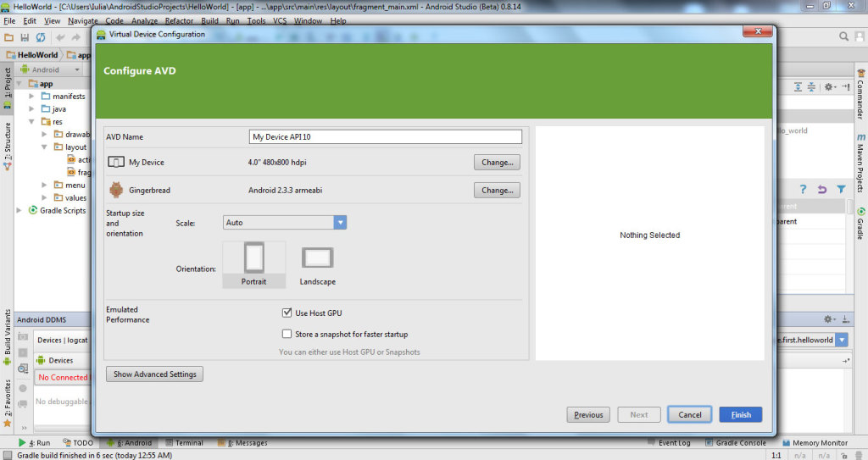Open Gradle Console tab
The width and height of the screenshot is (868, 460).
[737, 443]
